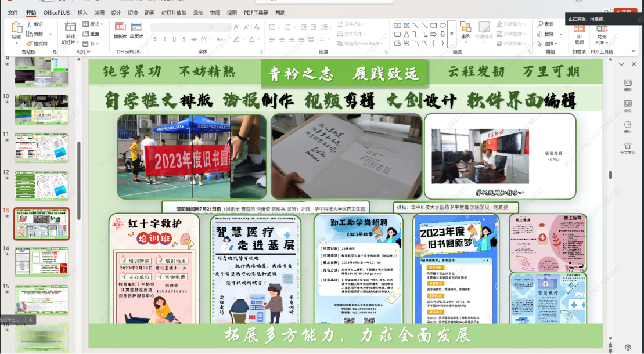Switch to the 插入 ribbon tab
The height and width of the screenshot is (354, 644).
tap(83, 13)
